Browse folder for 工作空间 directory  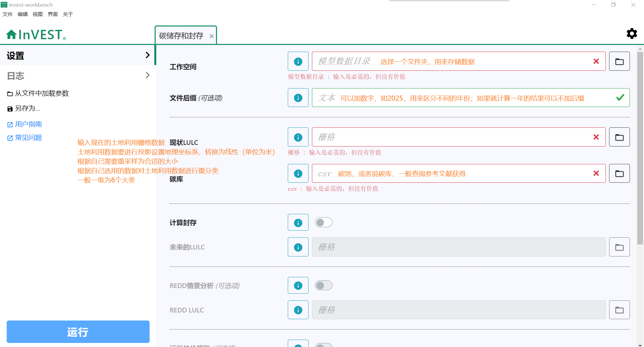619,61
